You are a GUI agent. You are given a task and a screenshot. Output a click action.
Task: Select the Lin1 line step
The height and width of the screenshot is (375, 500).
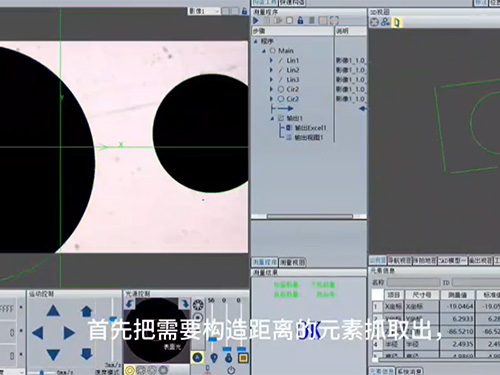292,60
